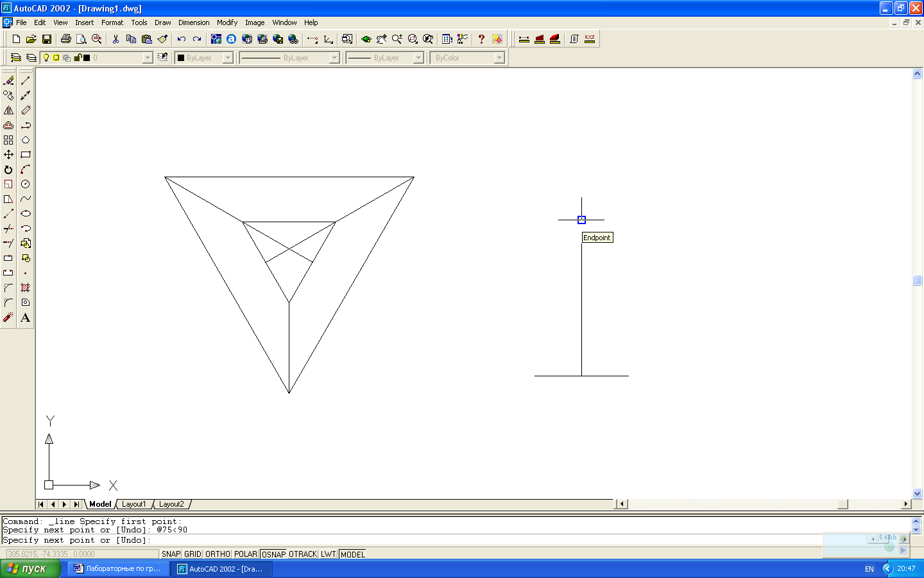Image resolution: width=924 pixels, height=578 pixels.
Task: Click drawing area scroll down arrow
Action: [x=917, y=493]
